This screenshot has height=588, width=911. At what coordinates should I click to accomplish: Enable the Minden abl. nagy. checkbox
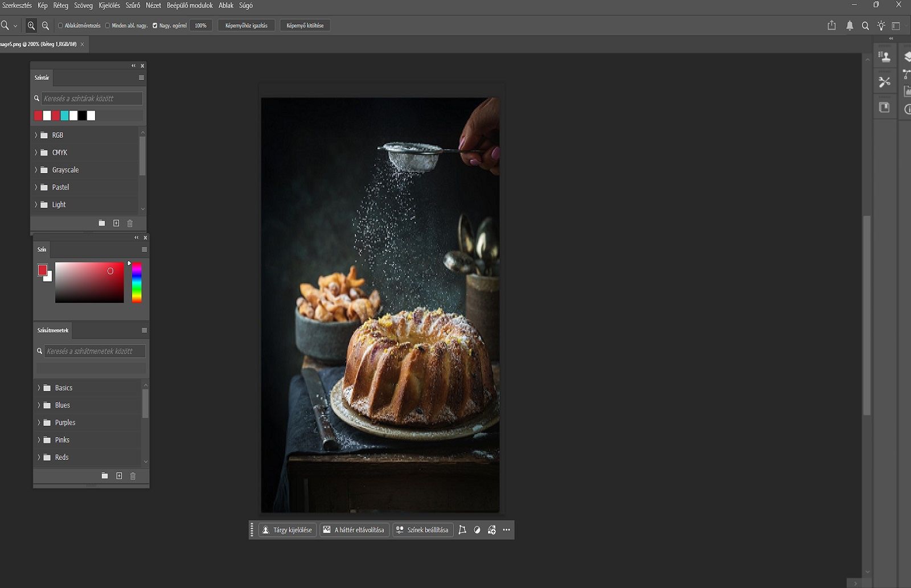107,26
